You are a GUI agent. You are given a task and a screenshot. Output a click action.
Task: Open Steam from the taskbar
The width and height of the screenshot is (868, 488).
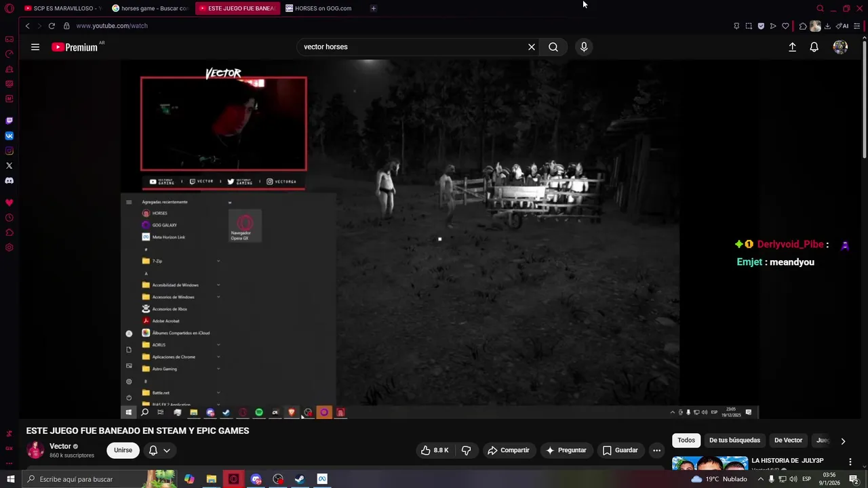(300, 479)
